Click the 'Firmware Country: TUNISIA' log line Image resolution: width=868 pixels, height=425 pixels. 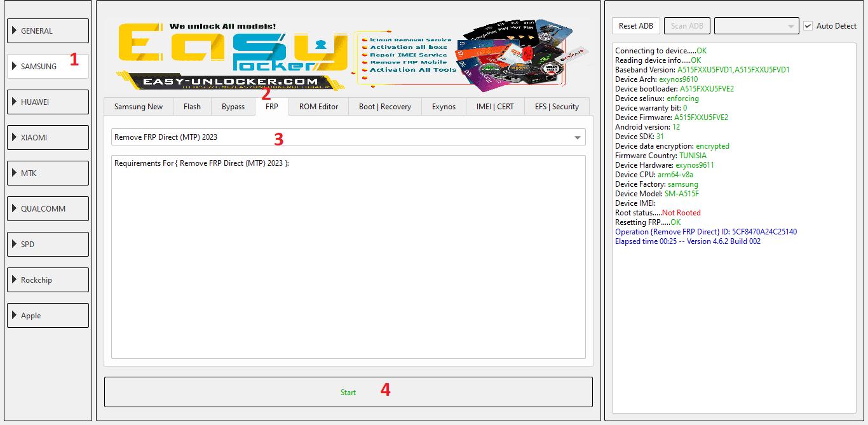(x=661, y=156)
